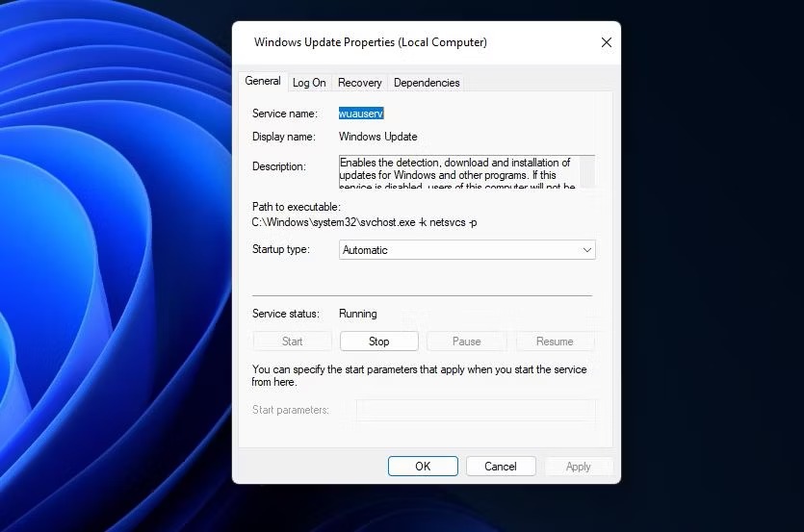Click the disabled Pause button

click(x=467, y=342)
